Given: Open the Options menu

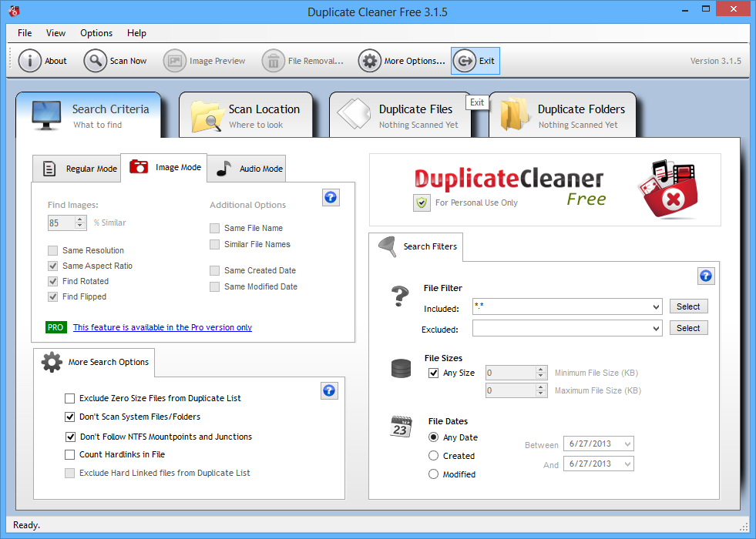Looking at the screenshot, I should 96,33.
